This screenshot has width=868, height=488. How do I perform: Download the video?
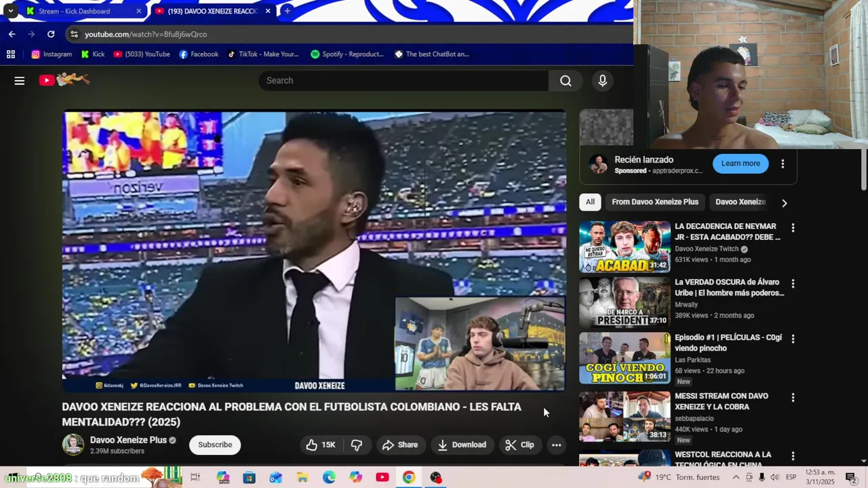click(462, 445)
